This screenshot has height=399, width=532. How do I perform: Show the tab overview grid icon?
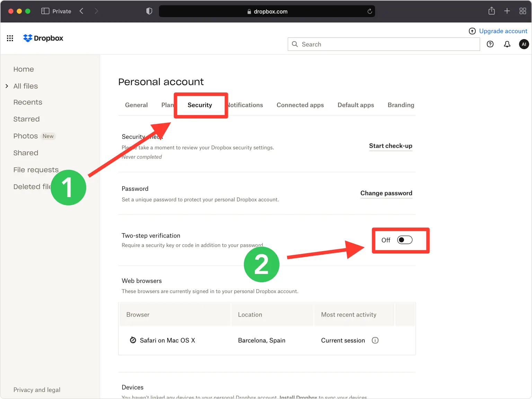coord(523,11)
